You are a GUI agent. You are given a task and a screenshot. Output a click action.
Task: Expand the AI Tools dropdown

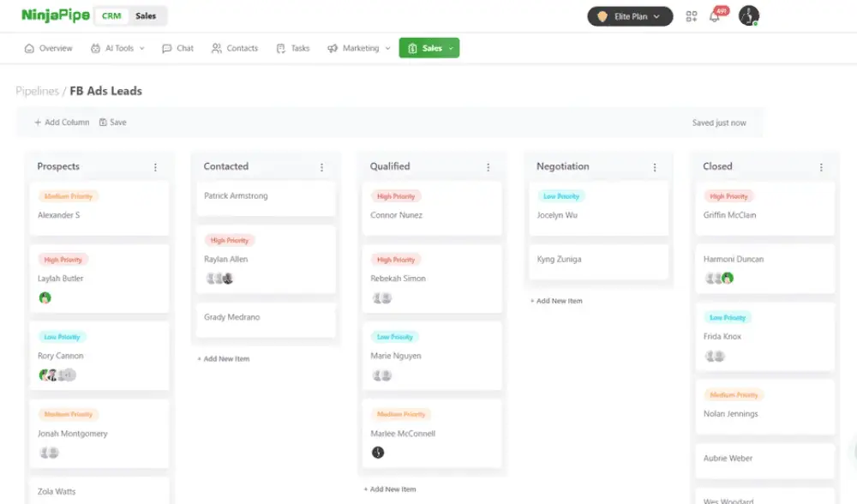(117, 49)
